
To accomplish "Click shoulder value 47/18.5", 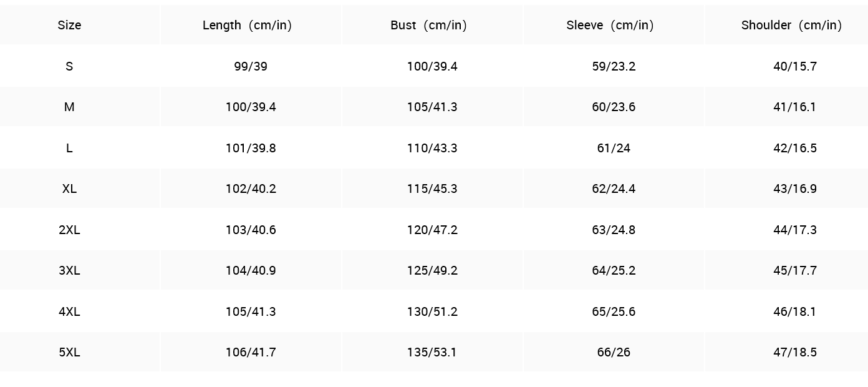I will tap(795, 352).
